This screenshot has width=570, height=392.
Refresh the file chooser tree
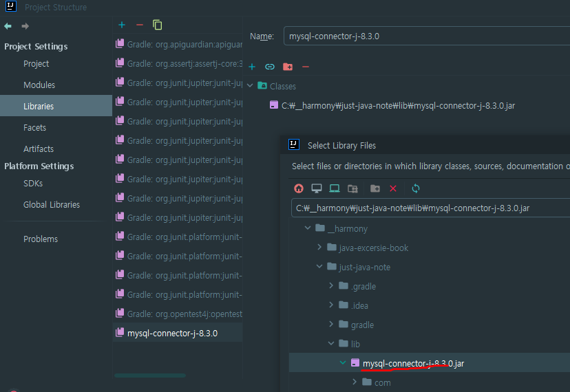pyautogui.click(x=416, y=188)
